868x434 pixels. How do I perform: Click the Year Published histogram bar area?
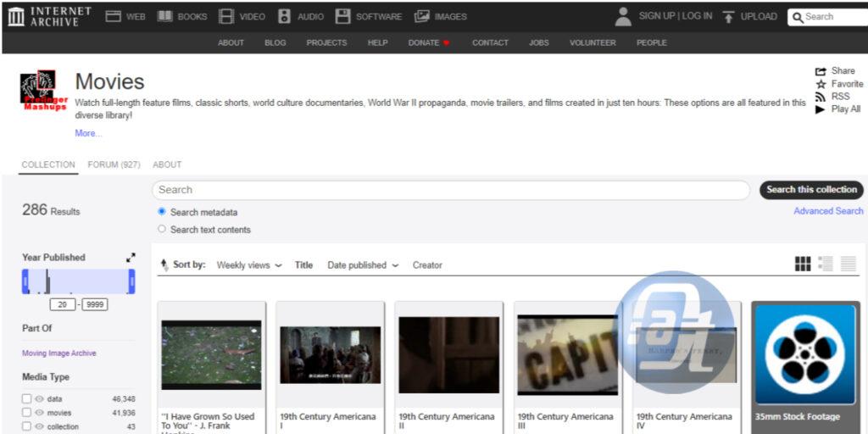tap(79, 281)
